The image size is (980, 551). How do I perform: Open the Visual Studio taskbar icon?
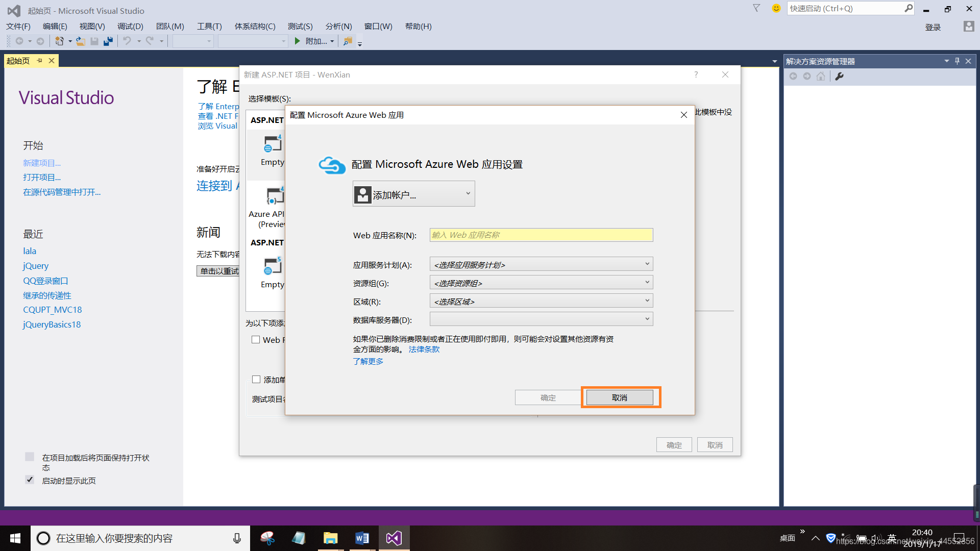394,538
